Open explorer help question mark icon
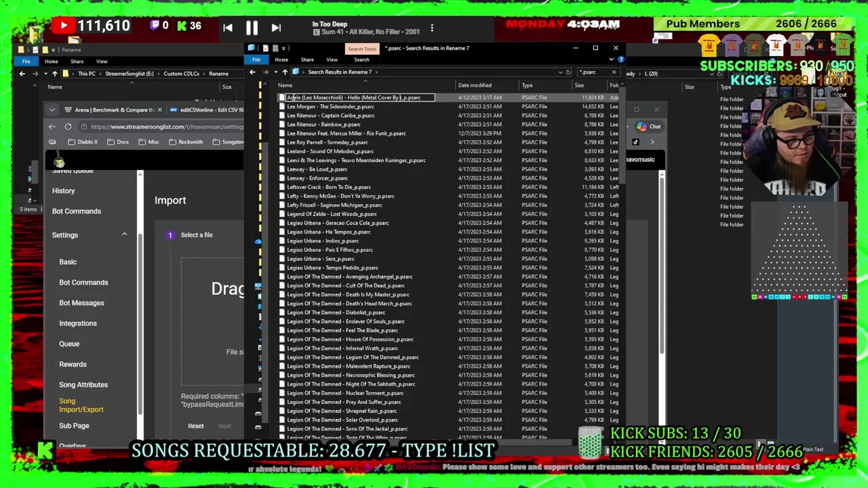 click(620, 60)
